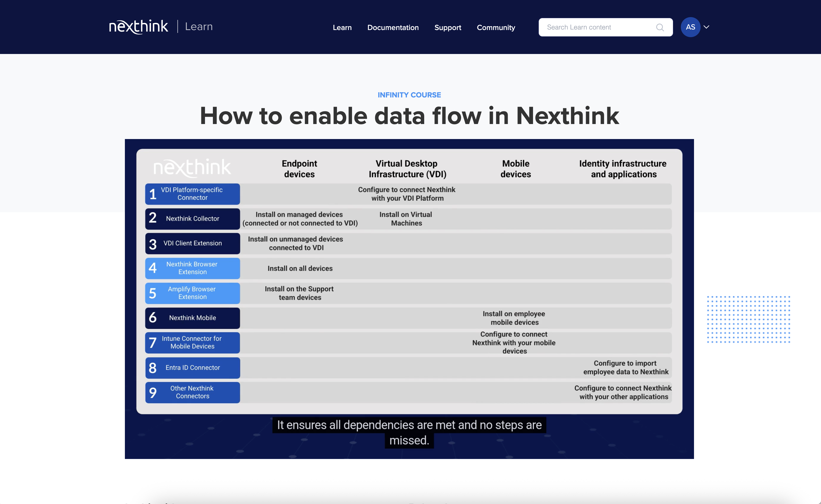Screen dimensions: 821x504
Task: Click the INFINITY COURSE label
Action: tap(409, 95)
